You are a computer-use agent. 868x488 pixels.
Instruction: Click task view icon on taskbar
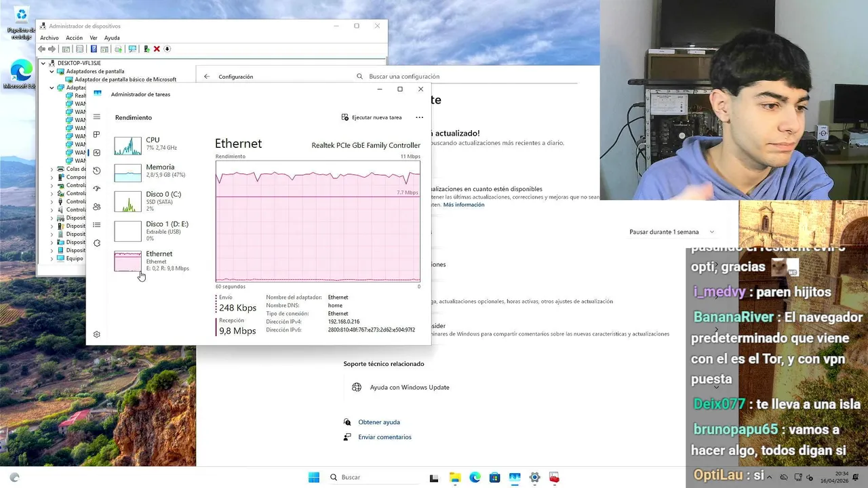coord(434,477)
